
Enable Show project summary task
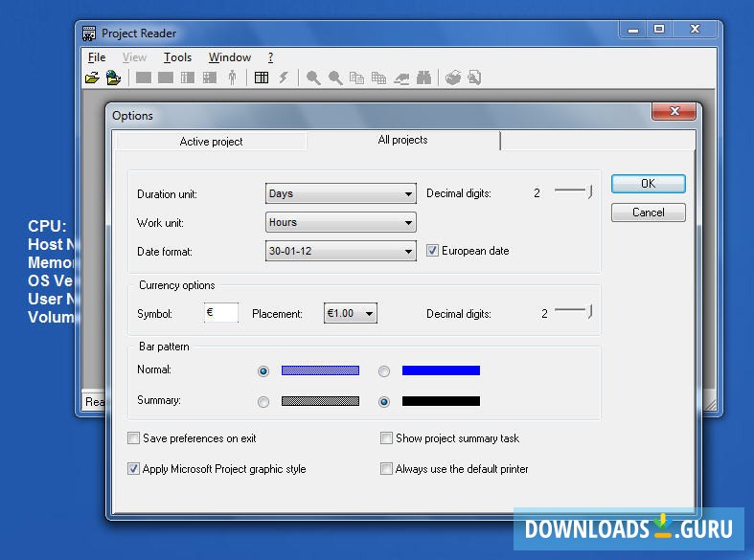386,438
